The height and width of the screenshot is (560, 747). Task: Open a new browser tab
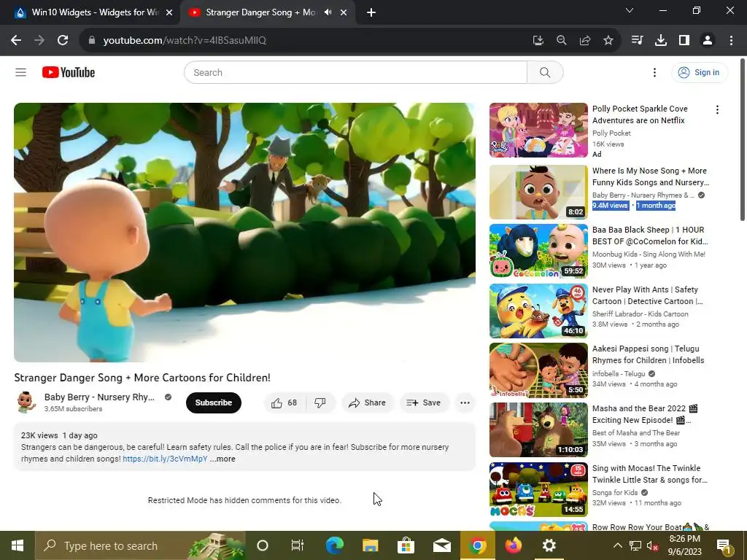(x=371, y=13)
